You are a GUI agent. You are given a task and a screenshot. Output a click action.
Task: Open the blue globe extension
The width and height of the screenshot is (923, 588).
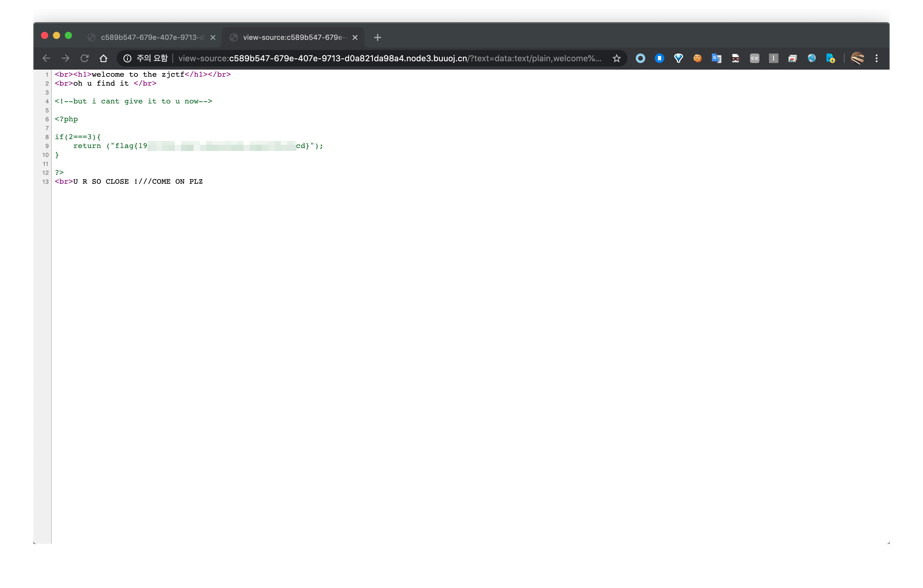[x=811, y=58]
